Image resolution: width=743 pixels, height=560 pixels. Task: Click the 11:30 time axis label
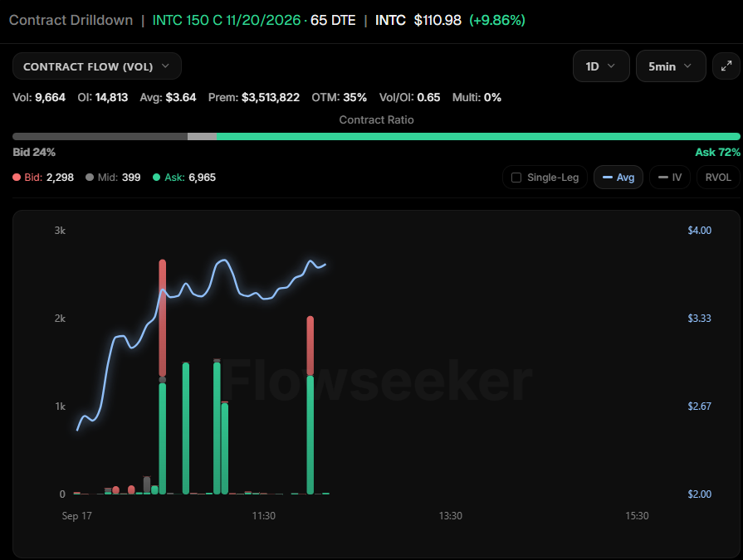[263, 516]
